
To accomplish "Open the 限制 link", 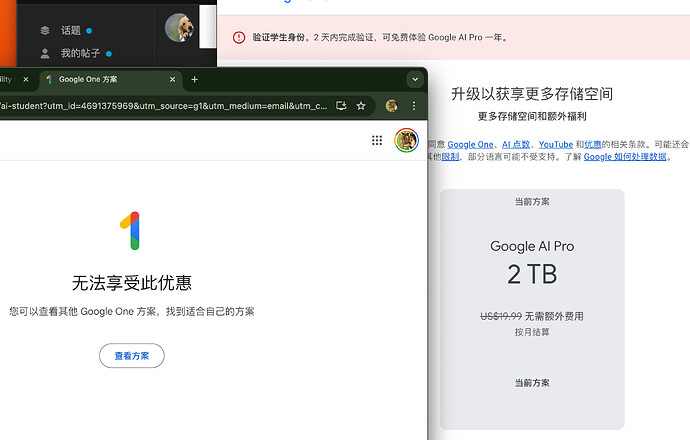I will 450,157.
